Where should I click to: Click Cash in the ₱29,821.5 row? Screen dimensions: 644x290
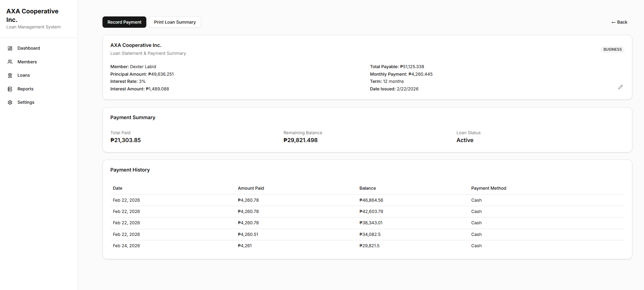click(476, 246)
